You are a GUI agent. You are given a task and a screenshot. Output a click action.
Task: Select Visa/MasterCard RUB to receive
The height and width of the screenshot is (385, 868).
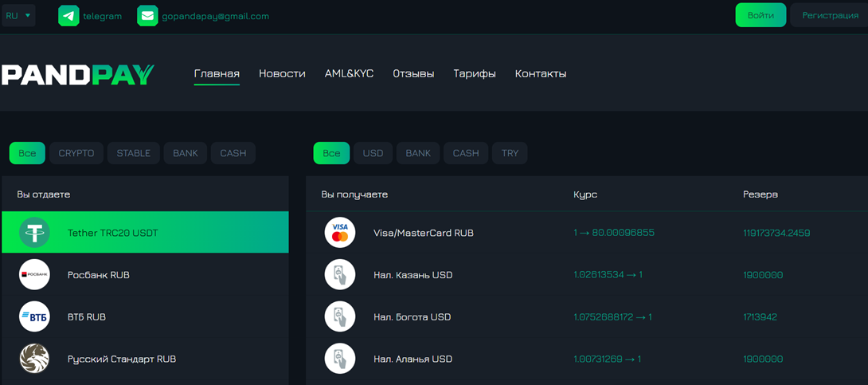point(587,233)
